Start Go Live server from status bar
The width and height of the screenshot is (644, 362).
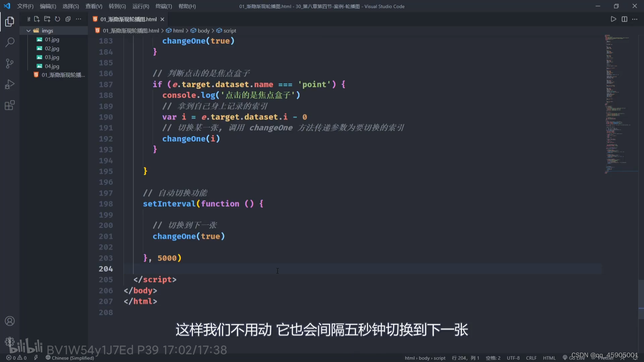coord(574,358)
